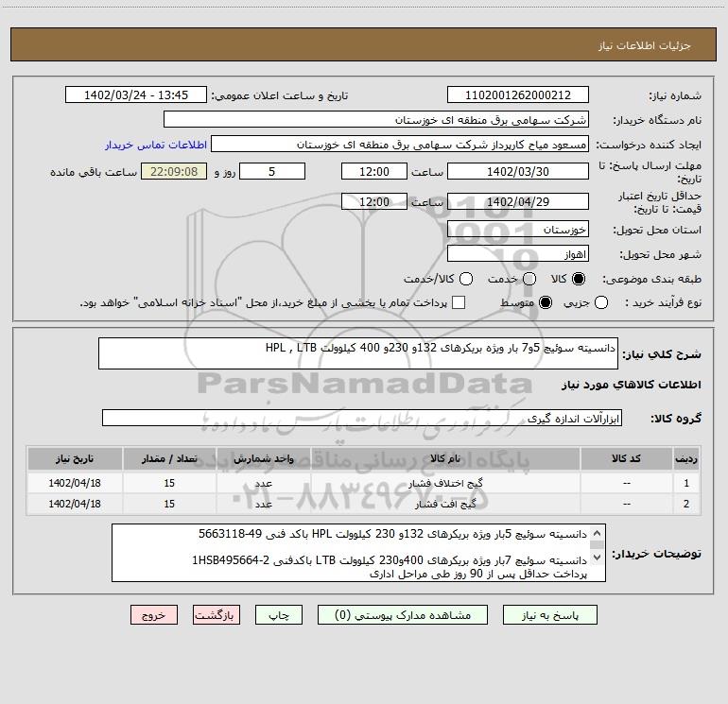Open اطلاعات تماس خریدار link

pyautogui.click(x=156, y=145)
